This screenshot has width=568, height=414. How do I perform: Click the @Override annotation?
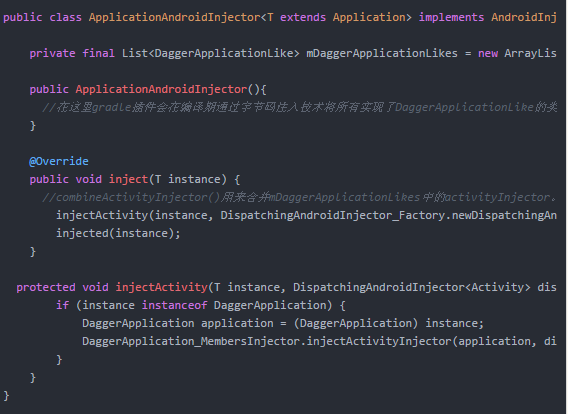click(59, 161)
